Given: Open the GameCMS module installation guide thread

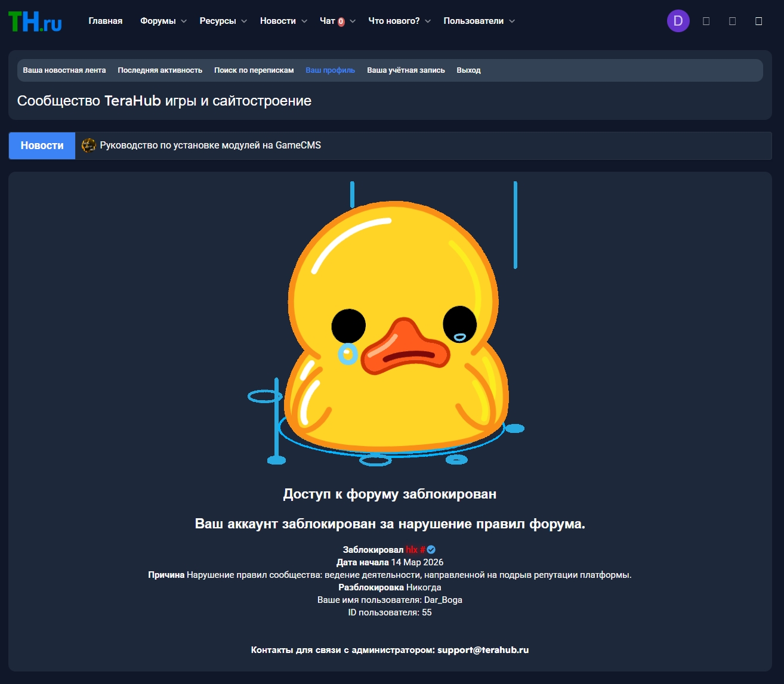Looking at the screenshot, I should pos(211,144).
